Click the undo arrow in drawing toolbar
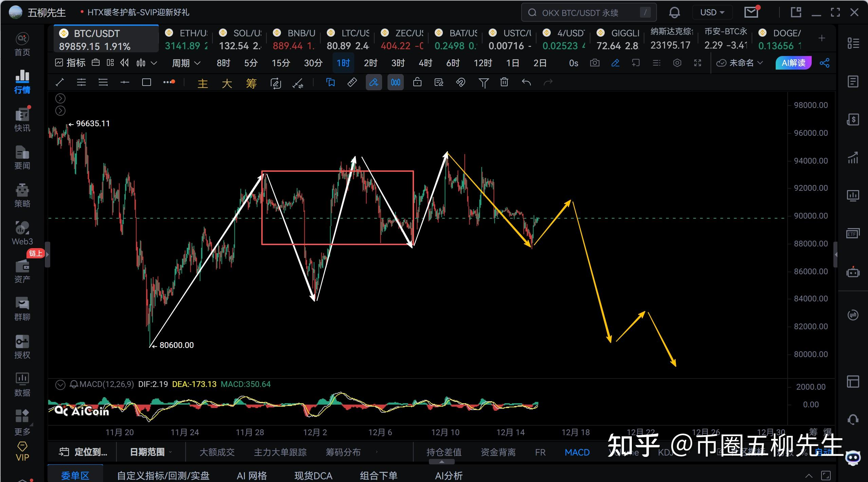 (526, 82)
